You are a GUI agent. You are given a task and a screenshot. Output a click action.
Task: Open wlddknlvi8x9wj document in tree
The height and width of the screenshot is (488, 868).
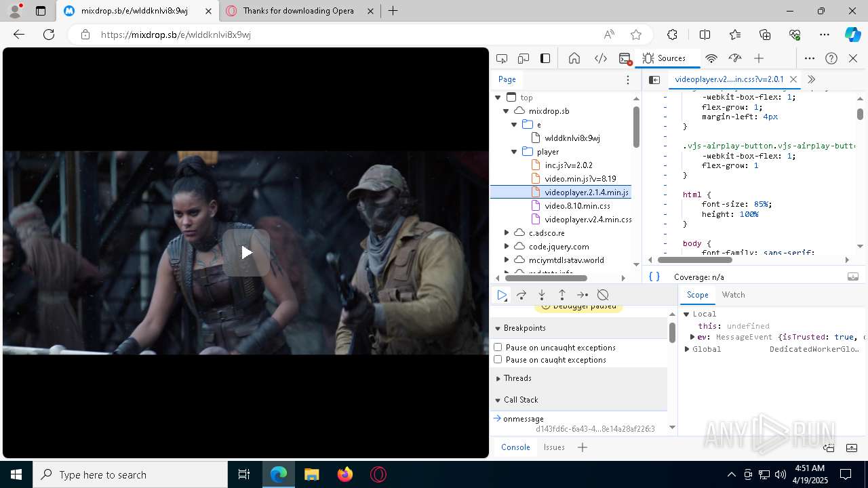click(572, 138)
